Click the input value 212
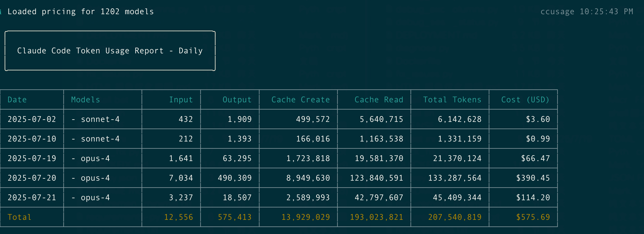644x234 pixels. [186, 139]
